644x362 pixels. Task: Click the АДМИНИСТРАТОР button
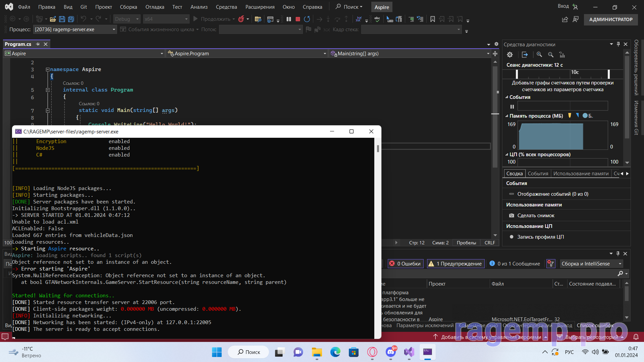(611, 19)
